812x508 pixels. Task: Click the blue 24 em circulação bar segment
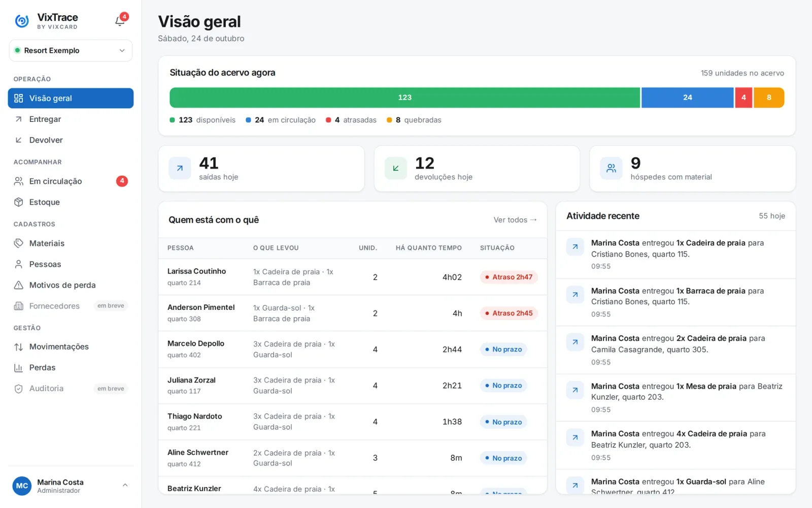[x=688, y=98]
